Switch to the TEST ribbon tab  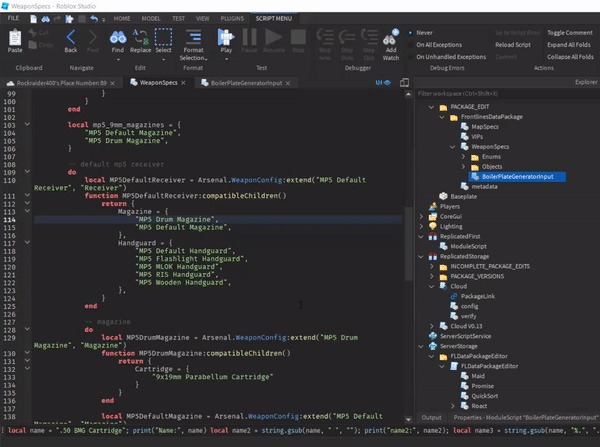[178, 18]
